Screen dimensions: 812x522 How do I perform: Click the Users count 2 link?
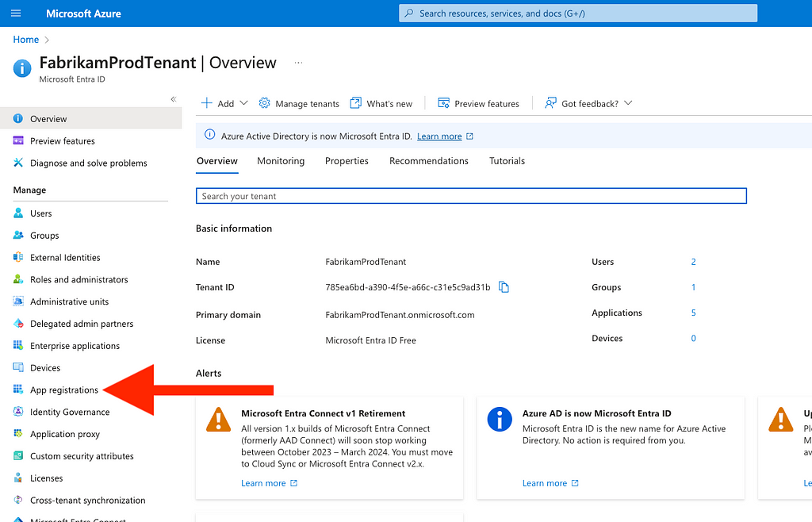tap(693, 262)
